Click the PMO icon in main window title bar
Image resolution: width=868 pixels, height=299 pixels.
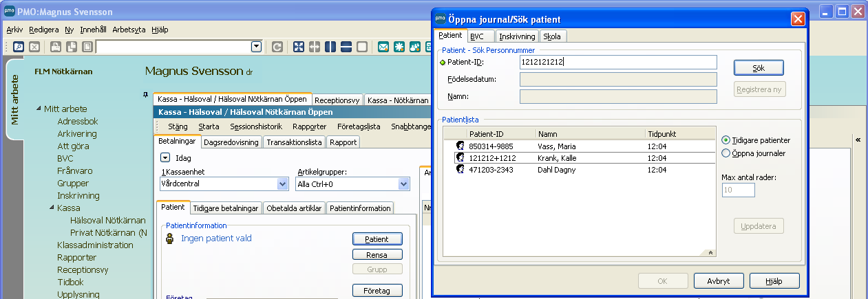8,12
